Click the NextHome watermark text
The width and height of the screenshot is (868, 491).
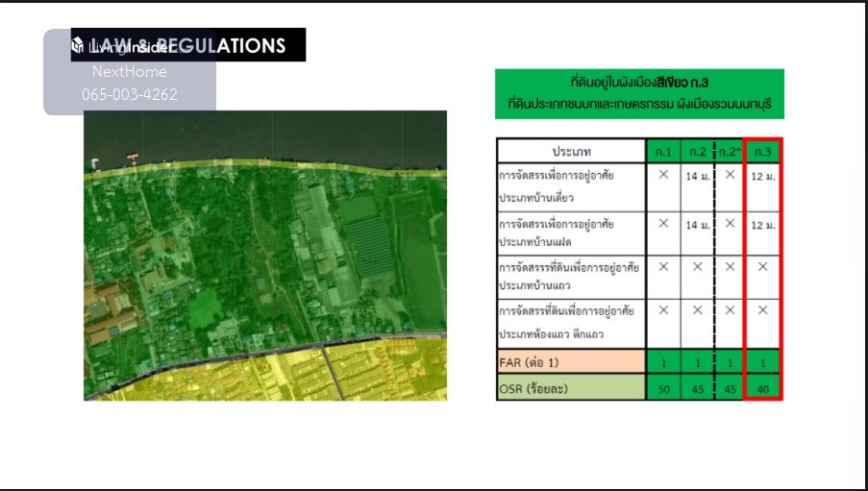click(129, 71)
